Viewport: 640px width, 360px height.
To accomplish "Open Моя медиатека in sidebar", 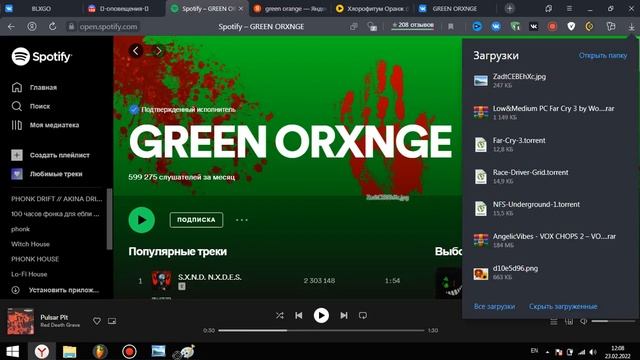I will [45, 125].
